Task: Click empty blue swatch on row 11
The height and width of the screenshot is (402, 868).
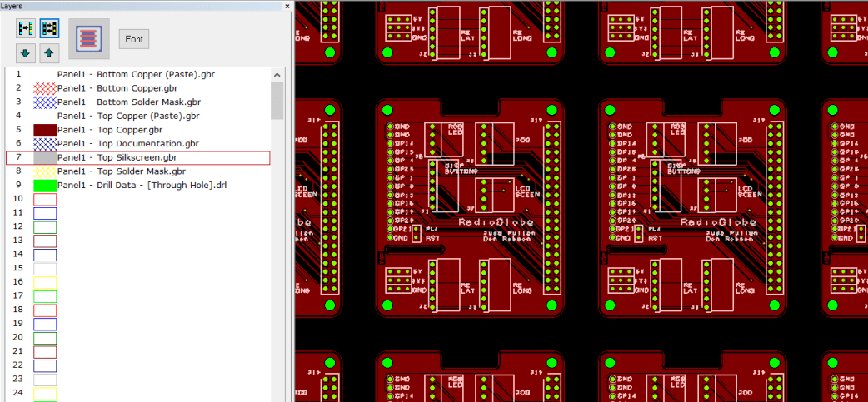Action: 45,213
